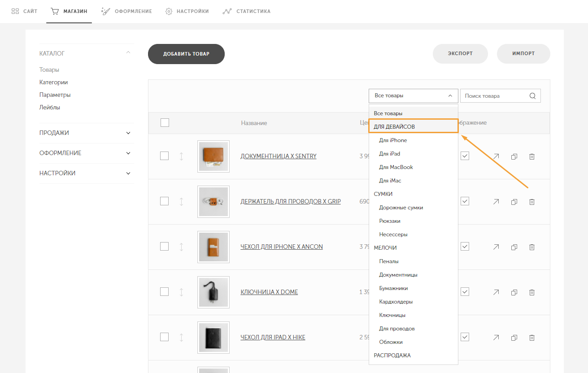Choose Мелочи in the category list
The width and height of the screenshot is (588, 373).
pos(414,248)
